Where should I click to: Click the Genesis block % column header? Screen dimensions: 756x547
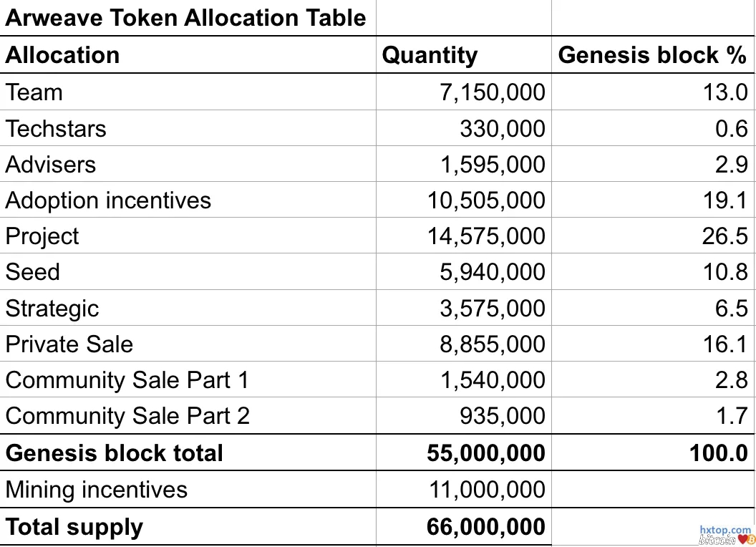[x=651, y=55]
